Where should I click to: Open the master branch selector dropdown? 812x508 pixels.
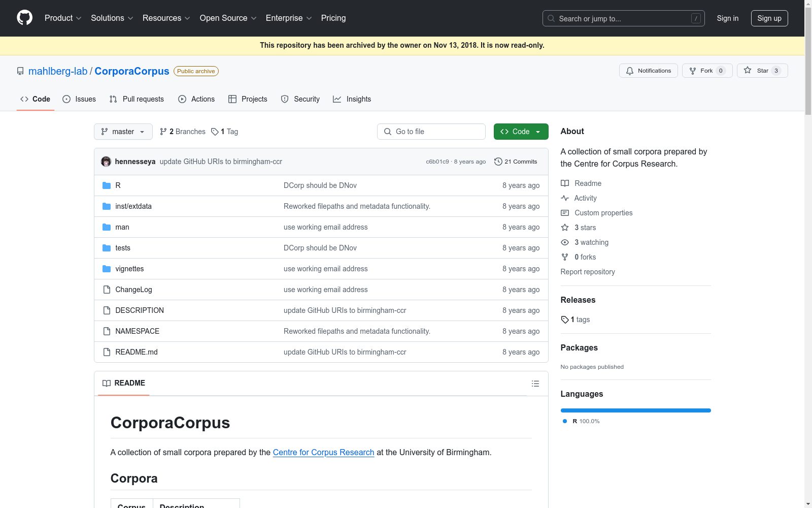pos(123,132)
